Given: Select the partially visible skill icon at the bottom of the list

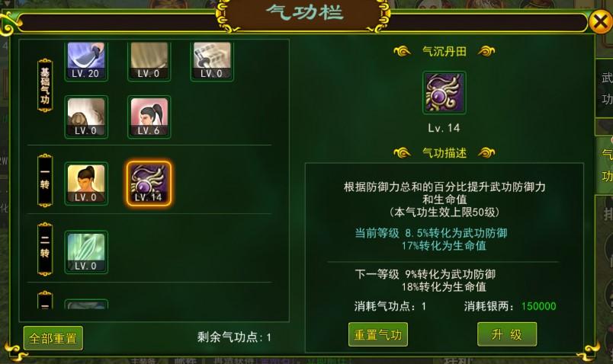Looking at the screenshot, I should [x=86, y=304].
